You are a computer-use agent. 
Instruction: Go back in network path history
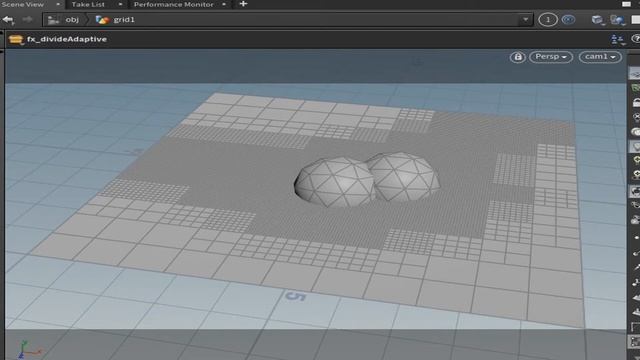(x=8, y=19)
